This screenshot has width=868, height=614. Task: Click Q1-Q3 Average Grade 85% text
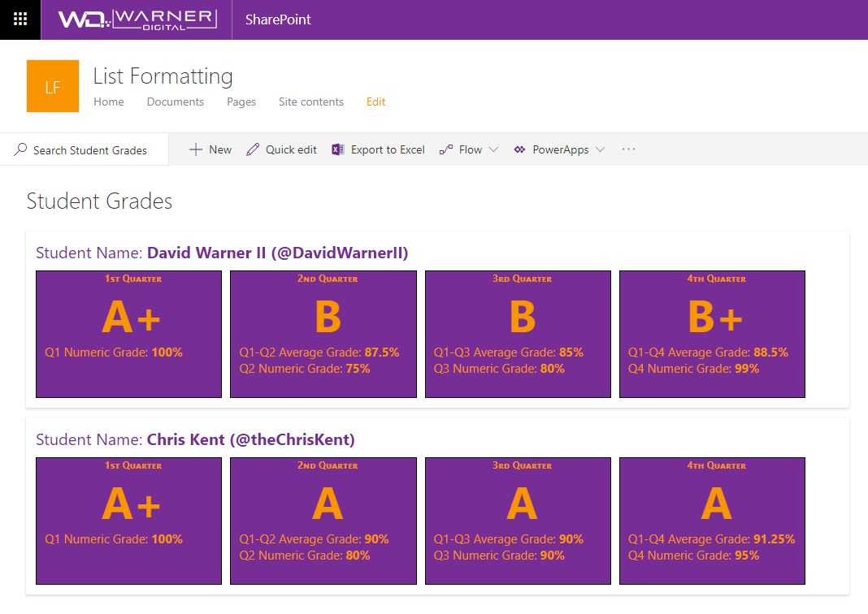509,352
